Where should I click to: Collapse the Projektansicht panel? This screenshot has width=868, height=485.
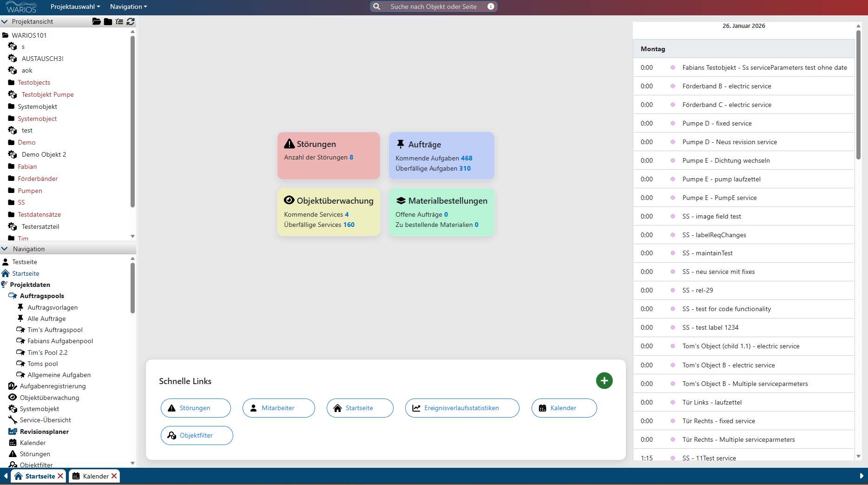pos(5,21)
